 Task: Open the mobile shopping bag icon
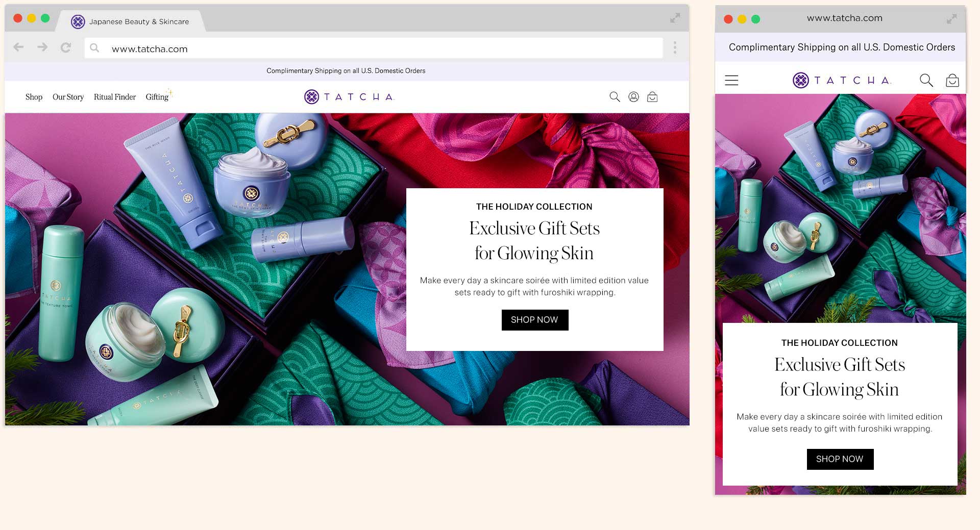pos(952,80)
